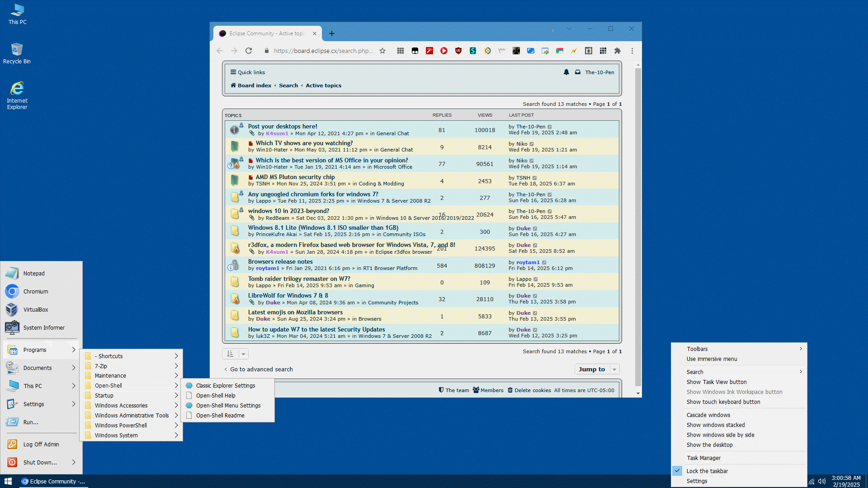Select Open-Shell Menu Settings entry
The height and width of the screenshot is (488, 868).
pyautogui.click(x=228, y=406)
